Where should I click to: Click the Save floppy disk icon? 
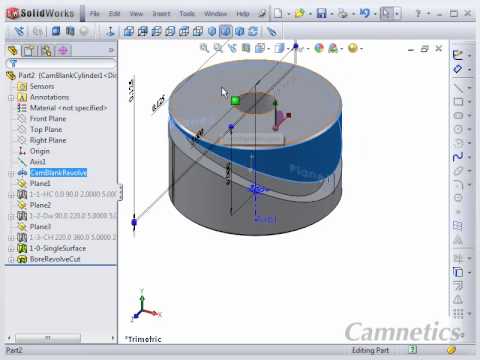(x=321, y=13)
